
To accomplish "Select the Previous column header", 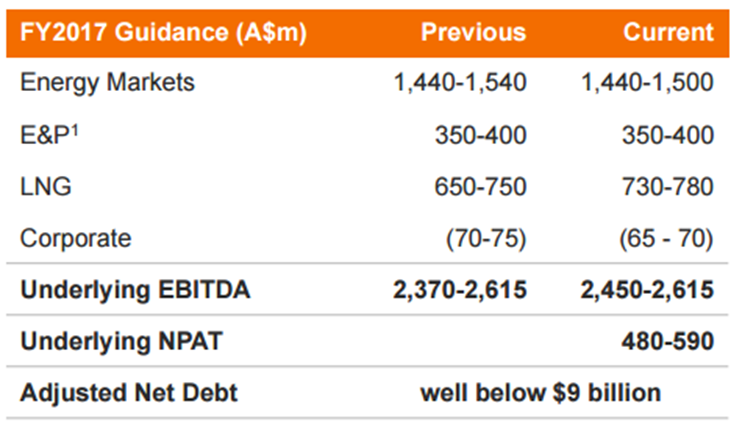I will click(x=474, y=32).
